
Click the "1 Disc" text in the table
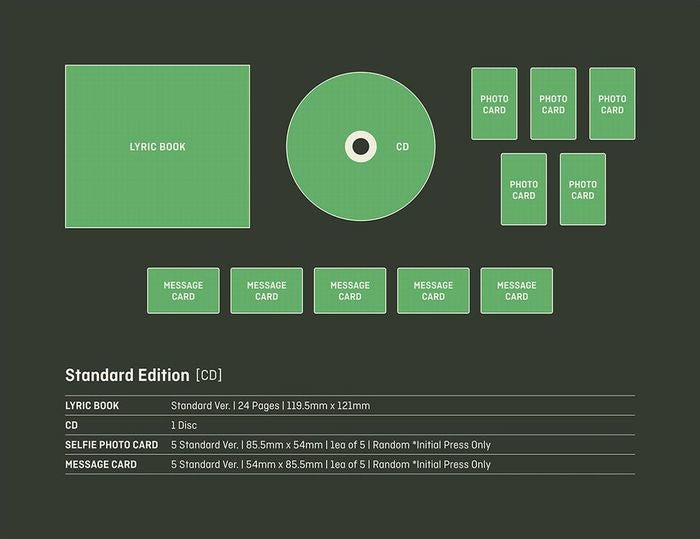tap(184, 425)
